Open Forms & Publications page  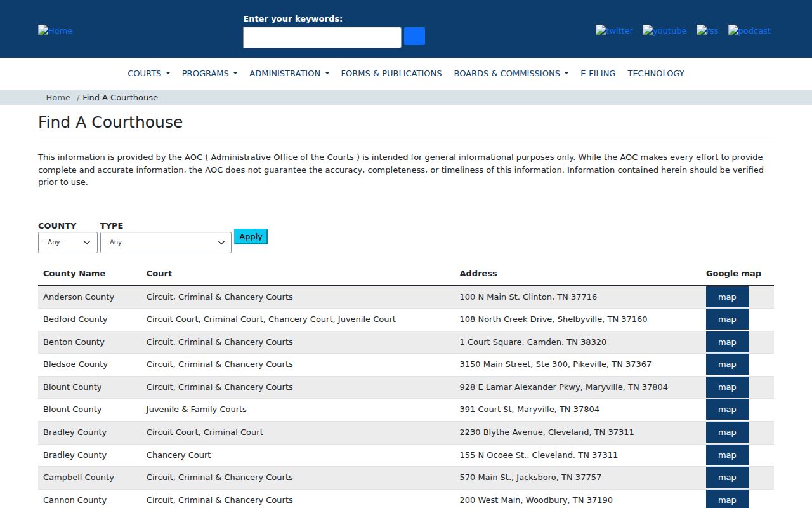(391, 73)
